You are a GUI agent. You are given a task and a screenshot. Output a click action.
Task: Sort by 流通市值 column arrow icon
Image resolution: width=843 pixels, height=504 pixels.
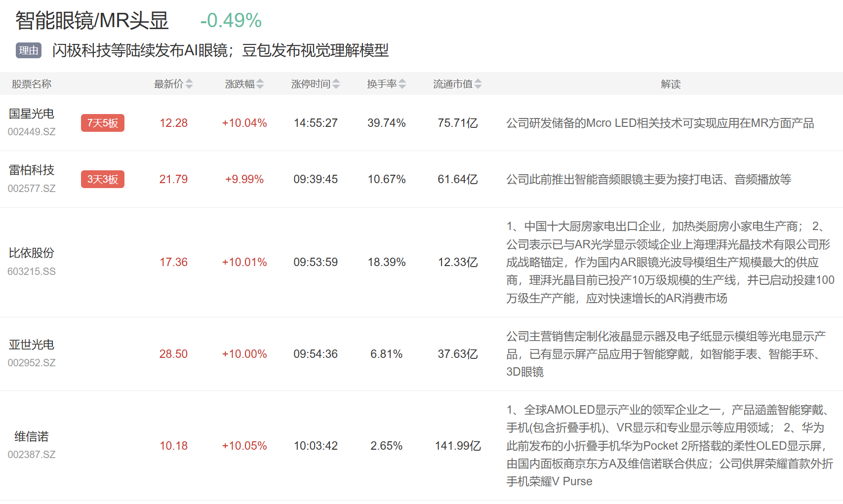(478, 84)
